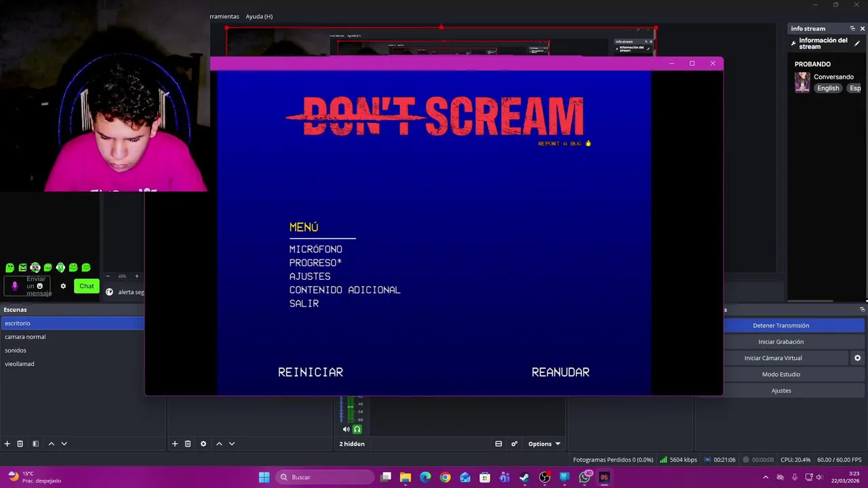The height and width of the screenshot is (488, 868).
Task: Move source down with sources panel down arrow
Action: tap(232, 444)
